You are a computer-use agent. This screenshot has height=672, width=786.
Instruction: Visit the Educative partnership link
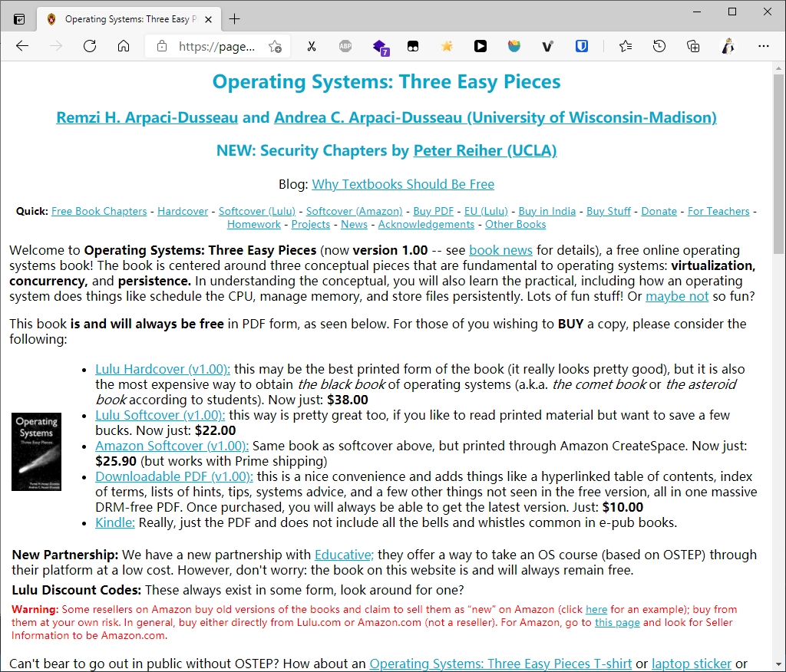point(344,555)
